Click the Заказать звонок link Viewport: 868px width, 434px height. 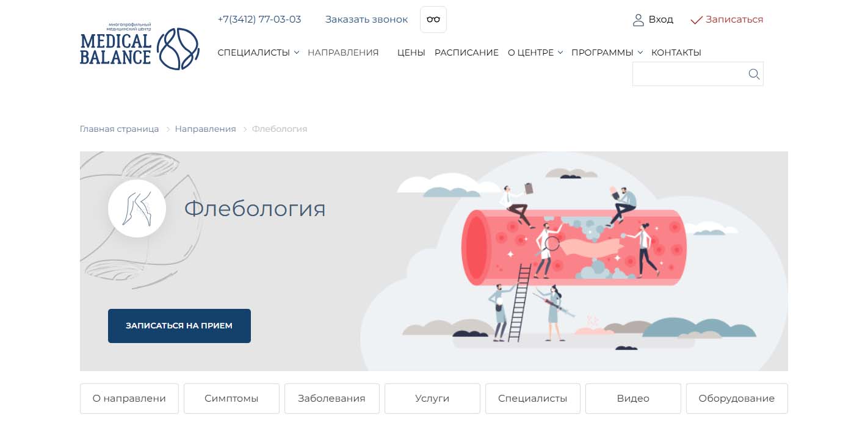[366, 20]
